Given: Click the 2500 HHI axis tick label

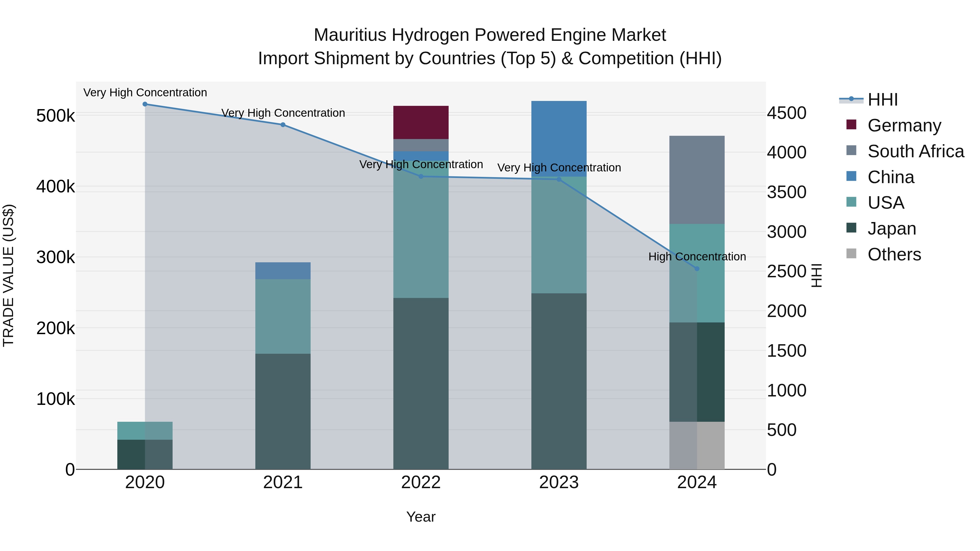Looking at the screenshot, I should coord(786,272).
